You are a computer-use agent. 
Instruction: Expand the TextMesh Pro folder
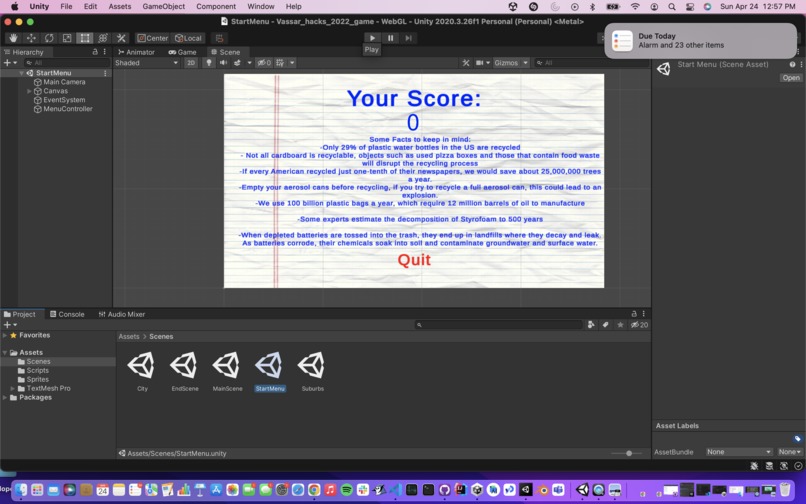[x=12, y=388]
